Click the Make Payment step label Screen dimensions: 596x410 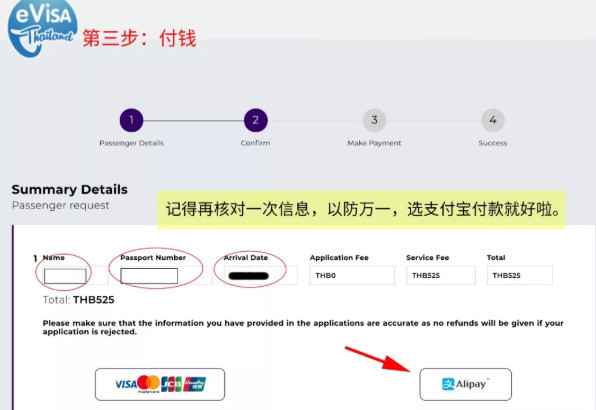(x=374, y=143)
